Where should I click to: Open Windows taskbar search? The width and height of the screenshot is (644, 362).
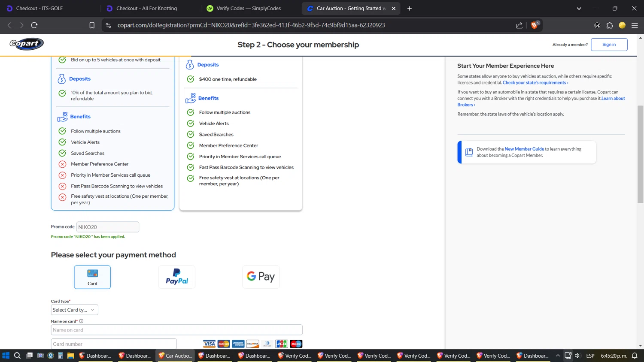coord(17,356)
